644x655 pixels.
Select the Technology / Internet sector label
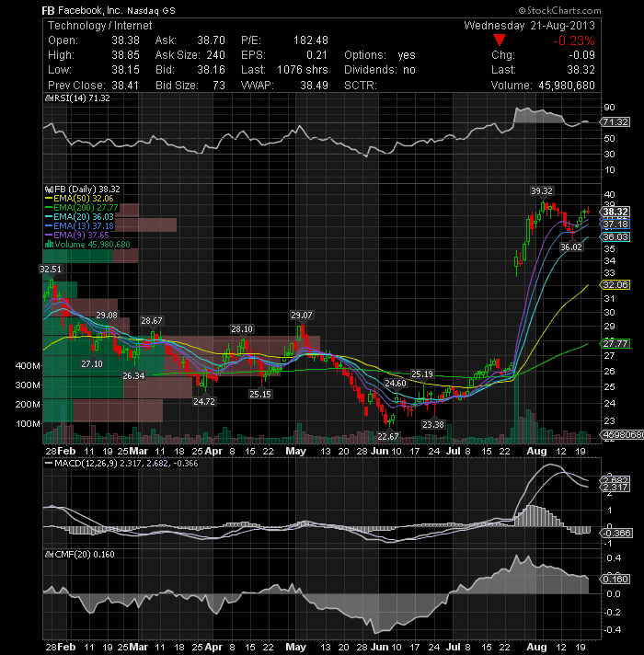pyautogui.click(x=99, y=26)
